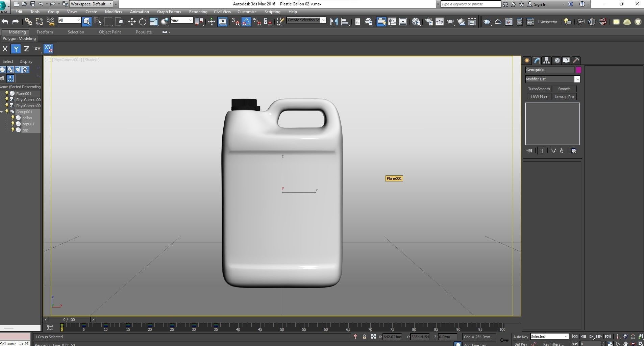Image resolution: width=644 pixels, height=346 pixels.
Task: Open the Curve Editor
Action: pyautogui.click(x=392, y=22)
